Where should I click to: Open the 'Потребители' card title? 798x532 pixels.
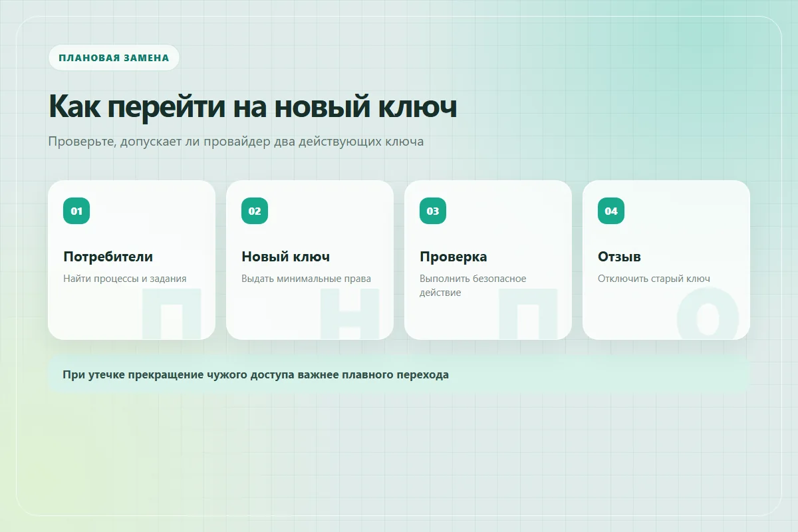coord(108,257)
